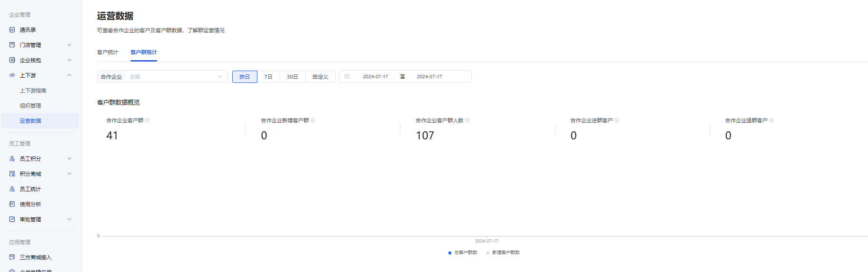The width and height of the screenshot is (868, 272).
Task: Expand the 门店管理 menu chevron
Action: point(70,45)
